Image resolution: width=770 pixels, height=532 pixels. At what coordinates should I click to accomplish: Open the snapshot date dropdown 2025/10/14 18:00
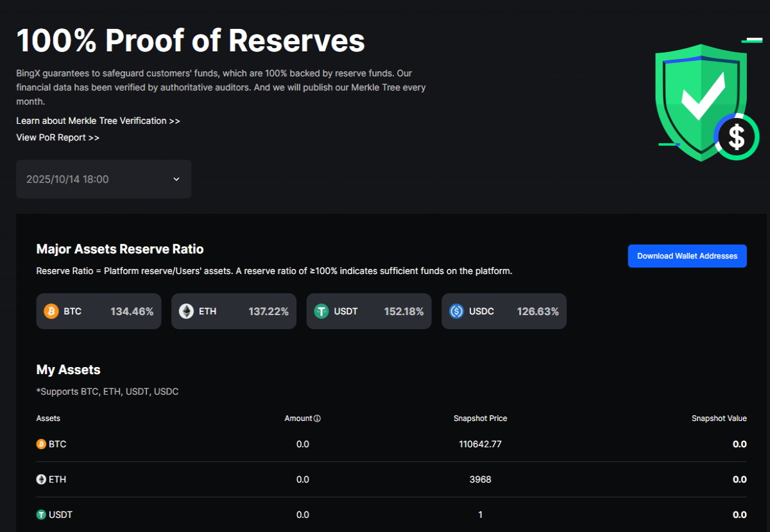pyautogui.click(x=103, y=179)
